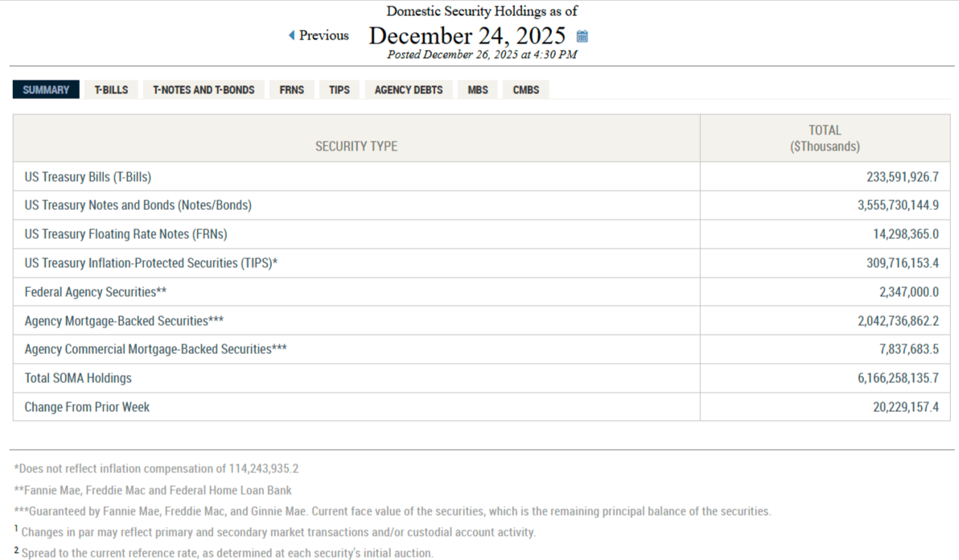Switch to the T-BILLS tab
The image size is (959, 560).
111,90
